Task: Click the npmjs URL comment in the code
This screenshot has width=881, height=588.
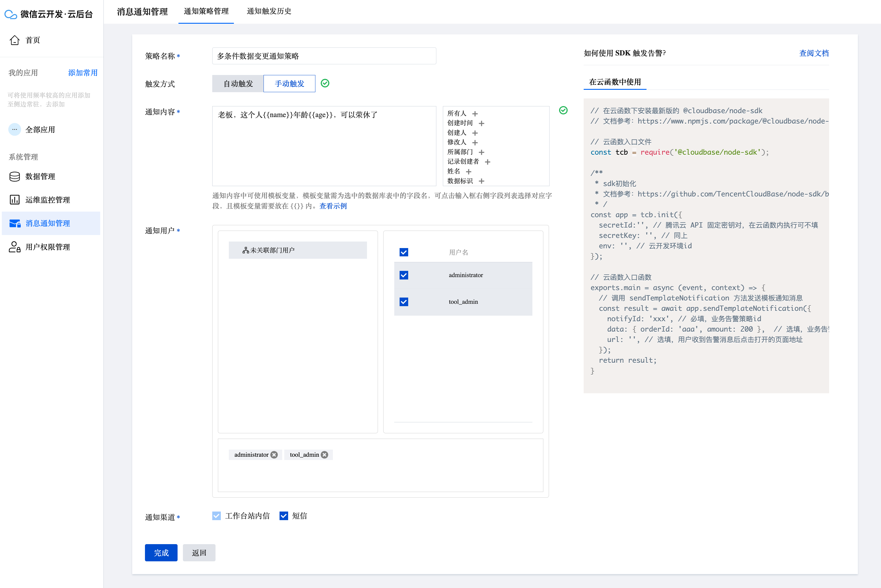Action: point(710,121)
